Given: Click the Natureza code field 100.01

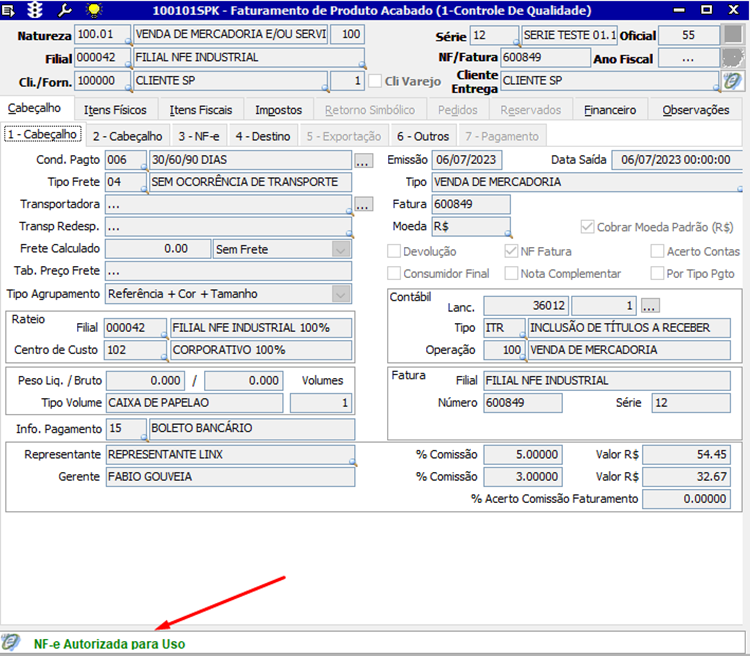Looking at the screenshot, I should click(102, 34).
